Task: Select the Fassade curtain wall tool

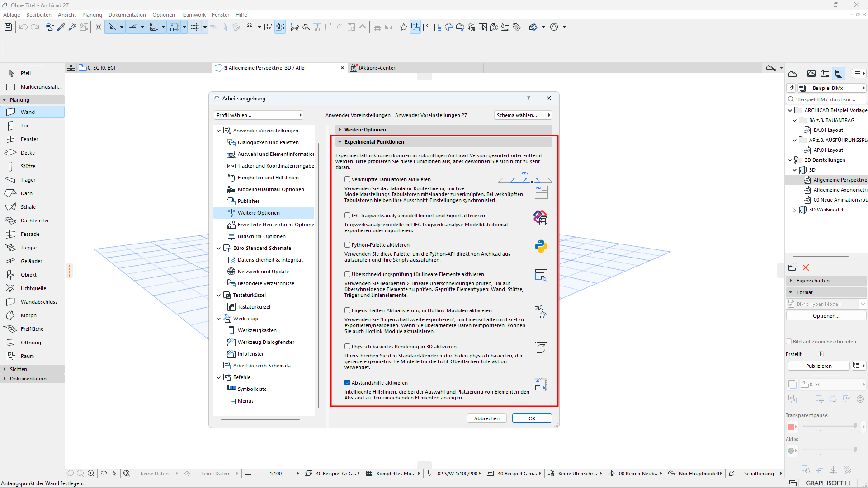Action: (x=30, y=234)
